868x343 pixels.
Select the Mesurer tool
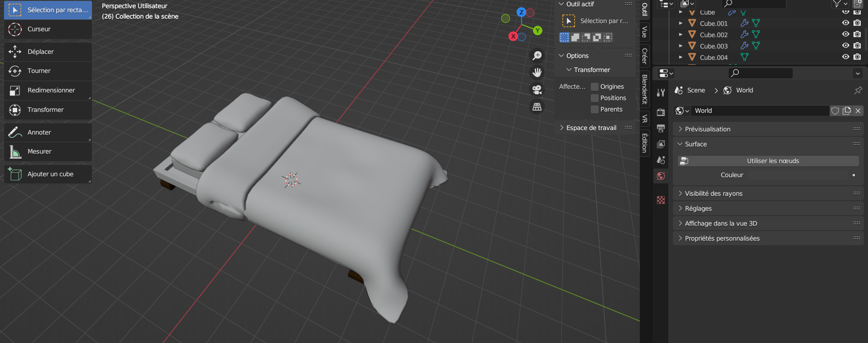pyautogui.click(x=48, y=151)
